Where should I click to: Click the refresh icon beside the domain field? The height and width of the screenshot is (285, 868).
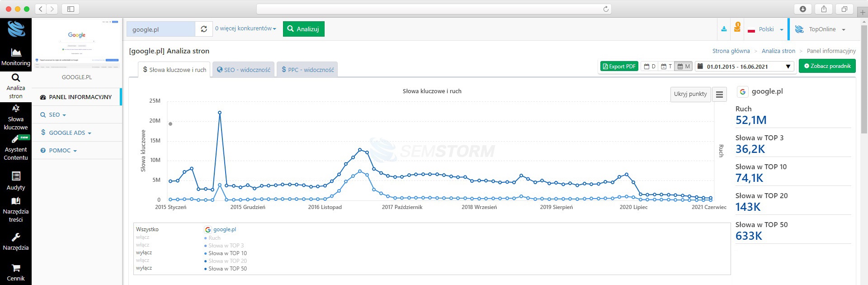(x=204, y=29)
